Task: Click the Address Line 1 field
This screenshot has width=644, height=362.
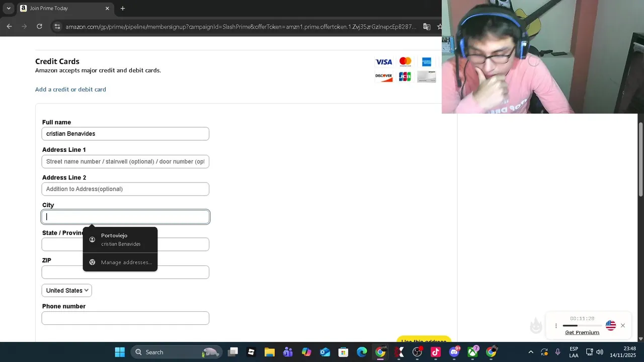Action: 125,161
